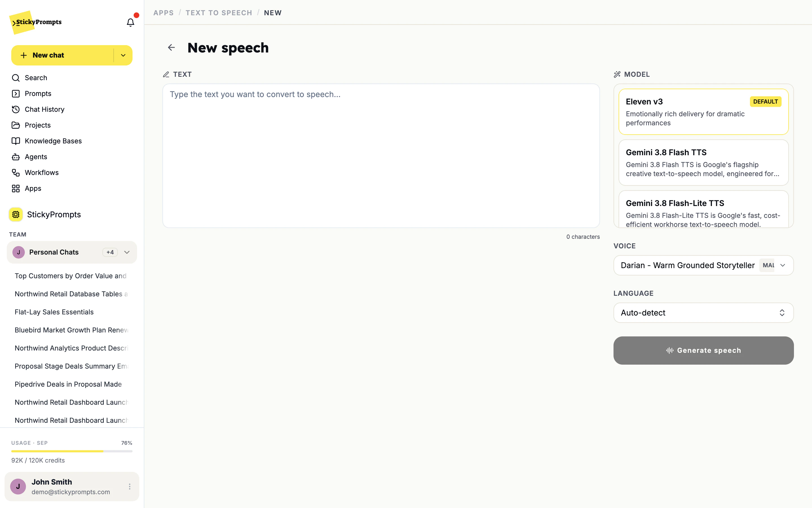Image resolution: width=812 pixels, height=508 pixels.
Task: Click the Apps grid icon
Action: 16,189
